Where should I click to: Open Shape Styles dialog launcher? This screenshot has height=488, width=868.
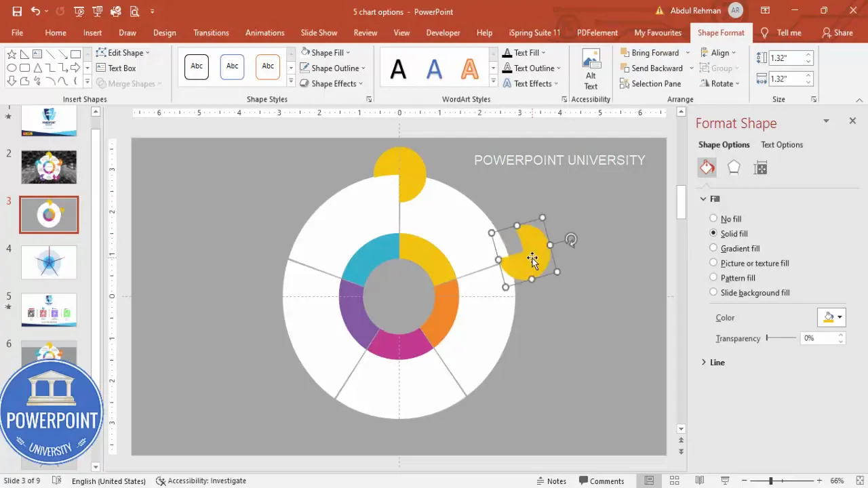pos(369,100)
